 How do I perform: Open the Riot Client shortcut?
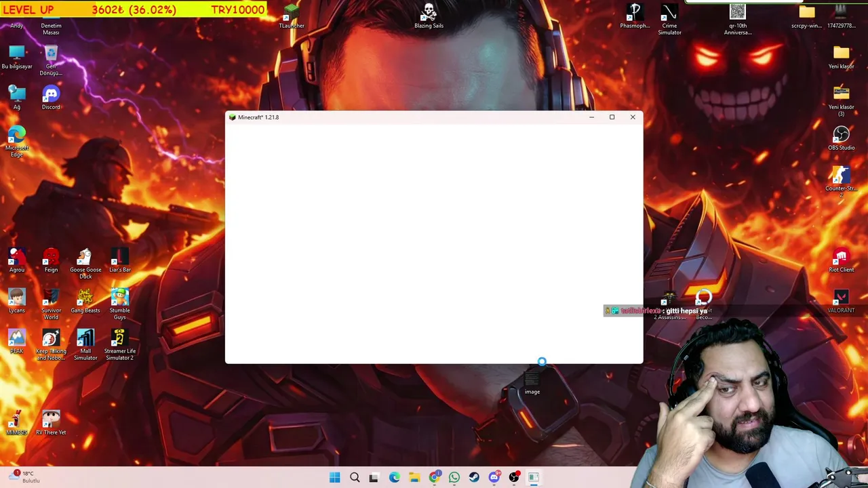[841, 260]
